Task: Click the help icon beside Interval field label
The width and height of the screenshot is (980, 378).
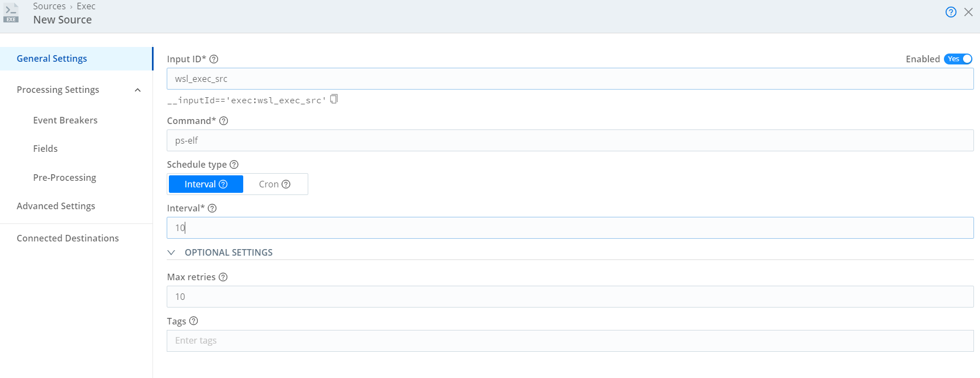Action: (212, 208)
